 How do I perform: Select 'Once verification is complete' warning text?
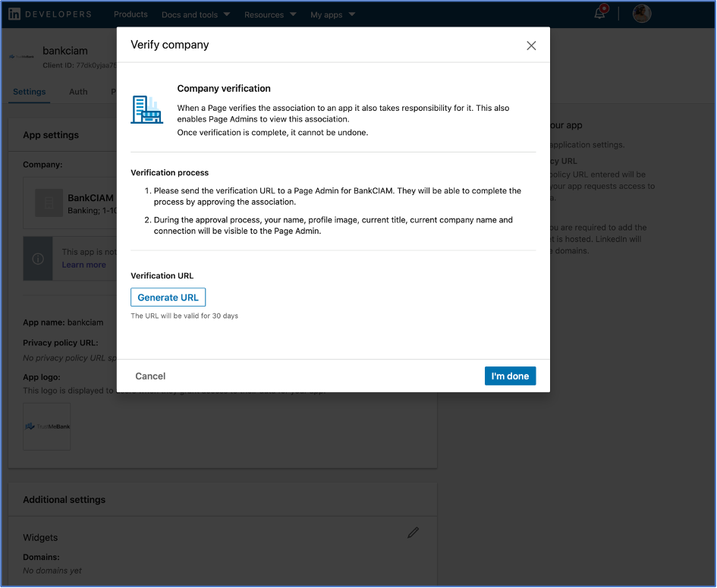coord(272,133)
